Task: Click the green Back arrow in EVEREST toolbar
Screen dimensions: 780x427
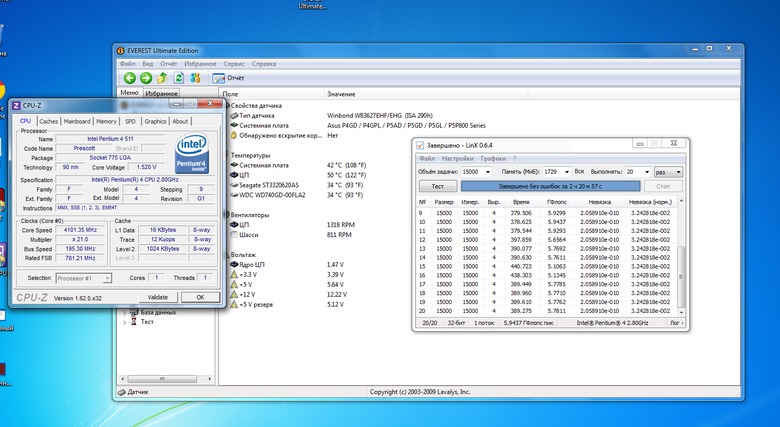Action: coord(129,77)
